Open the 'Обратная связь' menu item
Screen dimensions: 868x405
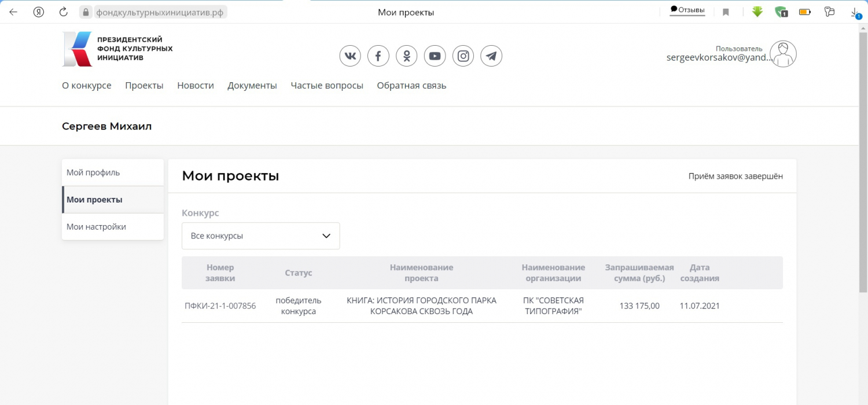411,86
